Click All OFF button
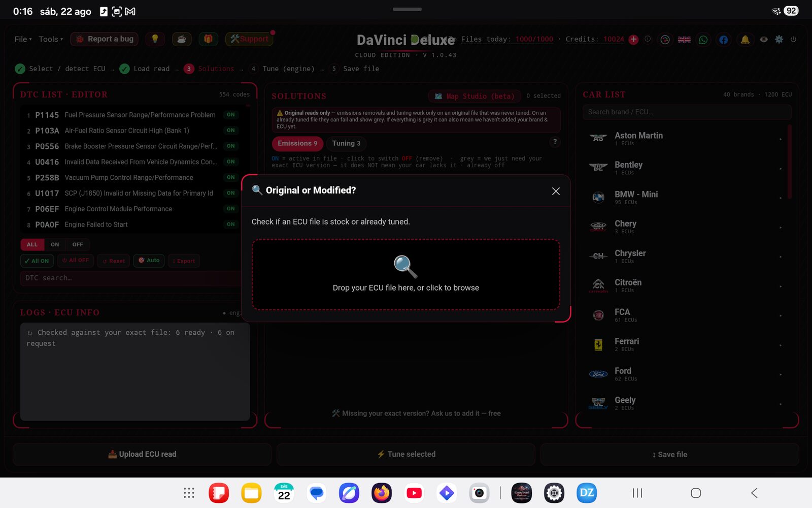 [x=75, y=261]
